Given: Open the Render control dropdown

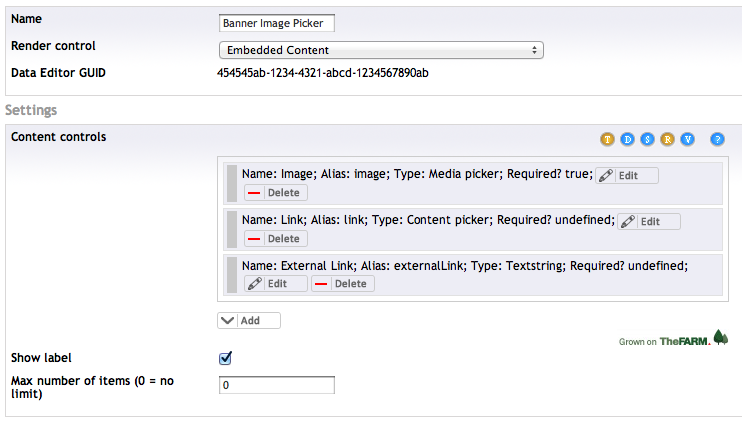Looking at the screenshot, I should [380, 49].
